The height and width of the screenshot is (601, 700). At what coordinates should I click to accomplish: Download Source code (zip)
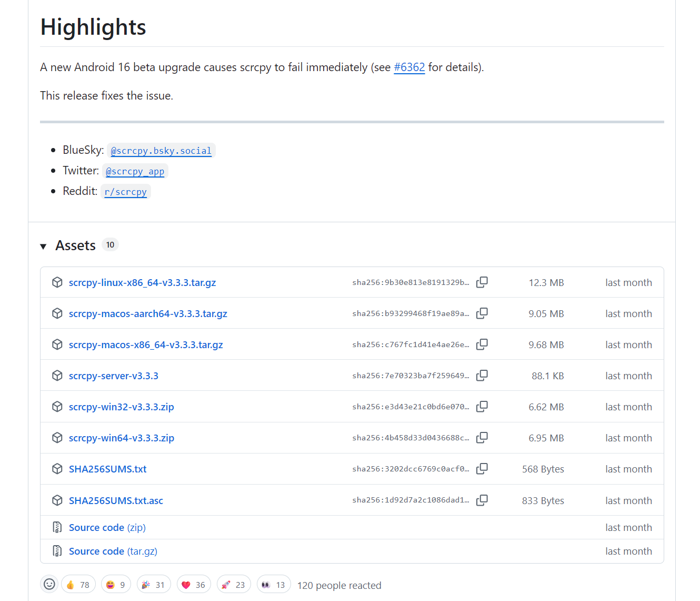click(x=107, y=528)
